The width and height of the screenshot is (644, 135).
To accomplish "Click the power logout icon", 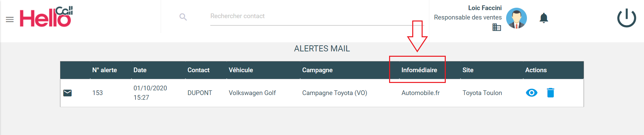I will [626, 18].
